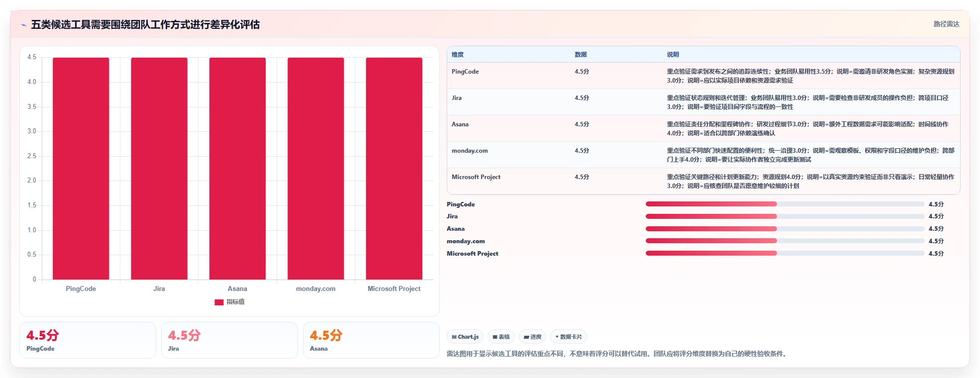Click the 4.5分 value after Asana progress bar
The width and height of the screenshot is (980, 378).
click(x=936, y=229)
